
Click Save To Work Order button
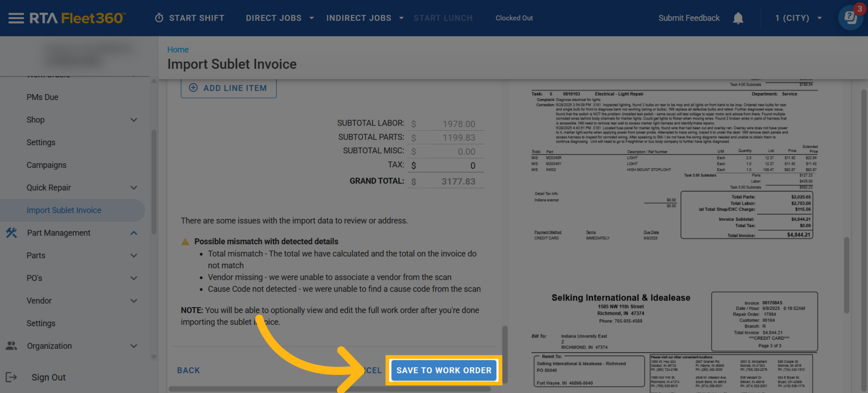tap(444, 370)
